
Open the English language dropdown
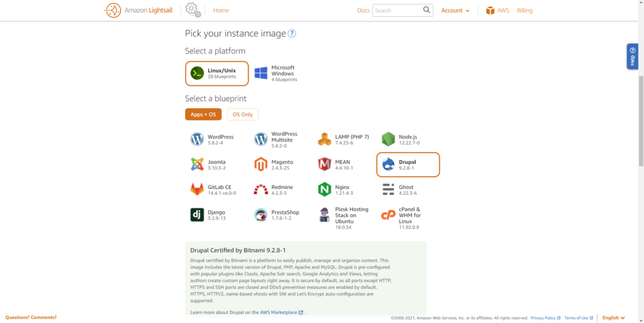tap(614, 318)
